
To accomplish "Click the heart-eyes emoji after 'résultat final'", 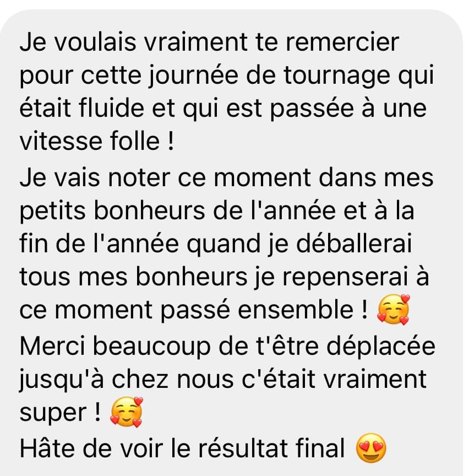I will pos(371,448).
